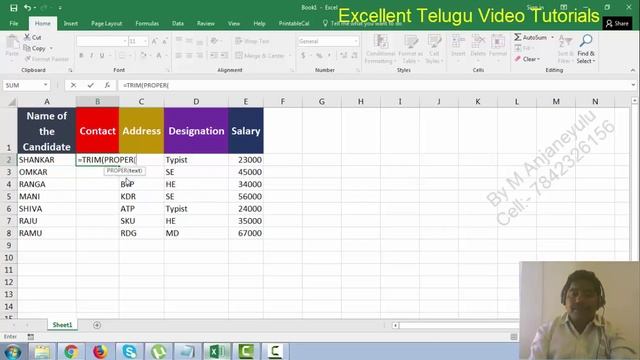
Task: Click the Insert Function fx icon
Action: click(107, 85)
